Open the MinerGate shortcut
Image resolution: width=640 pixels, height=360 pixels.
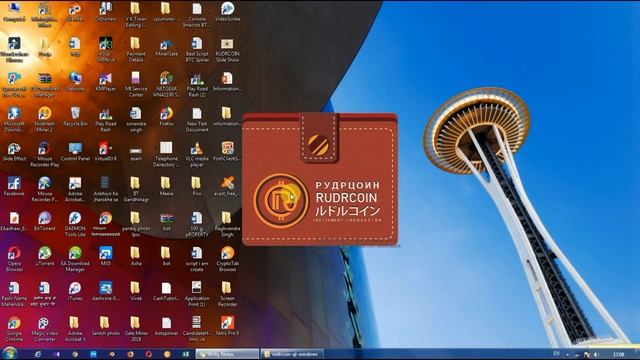(x=166, y=47)
